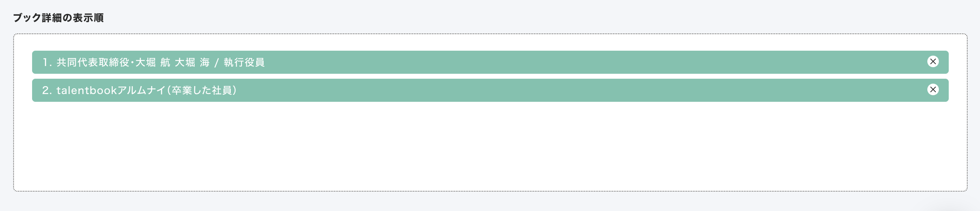This screenshot has width=980, height=211.
Task: Remove the first item with its X icon
Action: 933,62
